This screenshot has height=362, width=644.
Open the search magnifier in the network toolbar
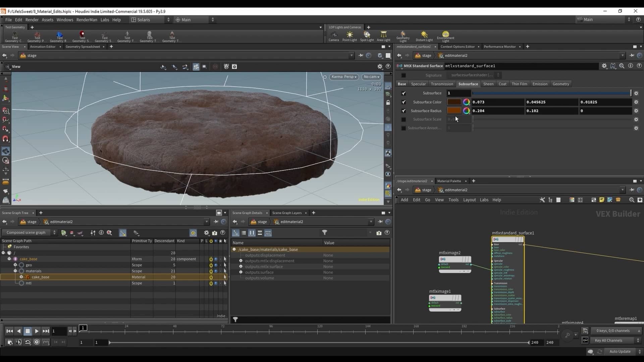click(x=632, y=200)
